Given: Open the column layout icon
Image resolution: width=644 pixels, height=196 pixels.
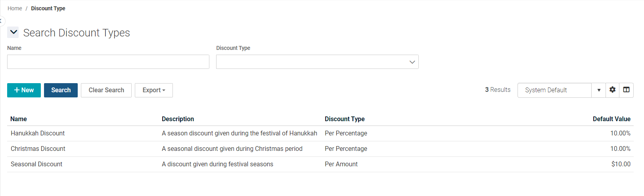Looking at the screenshot, I should click(626, 90).
